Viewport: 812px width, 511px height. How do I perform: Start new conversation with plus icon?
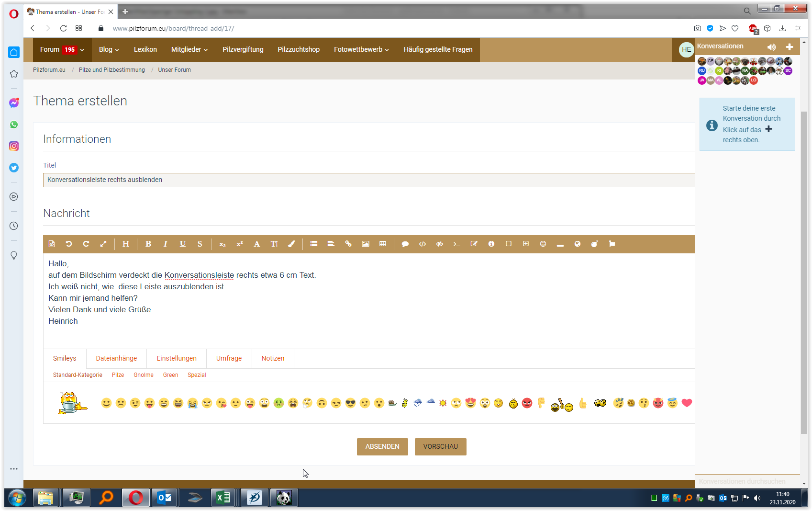tap(790, 47)
